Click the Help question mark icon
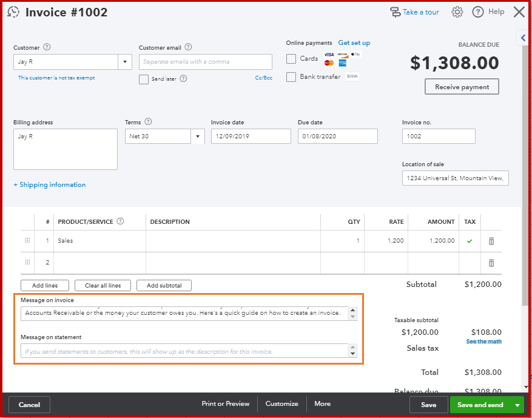This screenshot has width=532, height=418. coord(478,12)
